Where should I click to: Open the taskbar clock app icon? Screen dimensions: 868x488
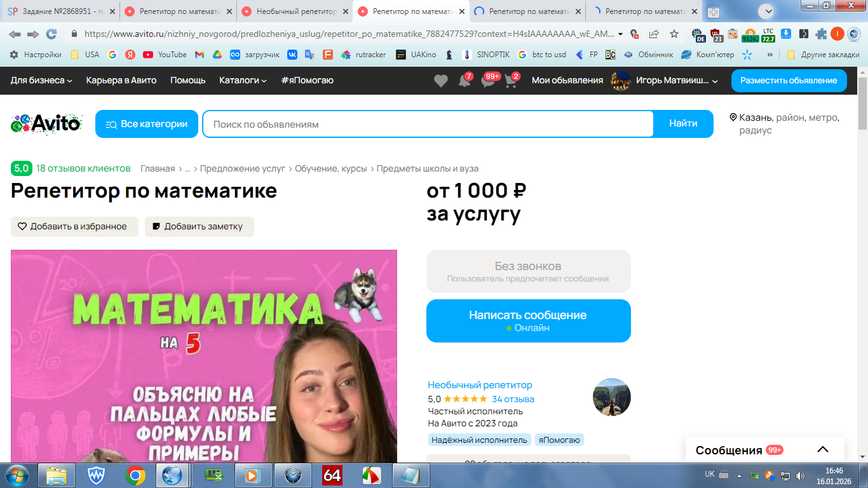point(293,475)
